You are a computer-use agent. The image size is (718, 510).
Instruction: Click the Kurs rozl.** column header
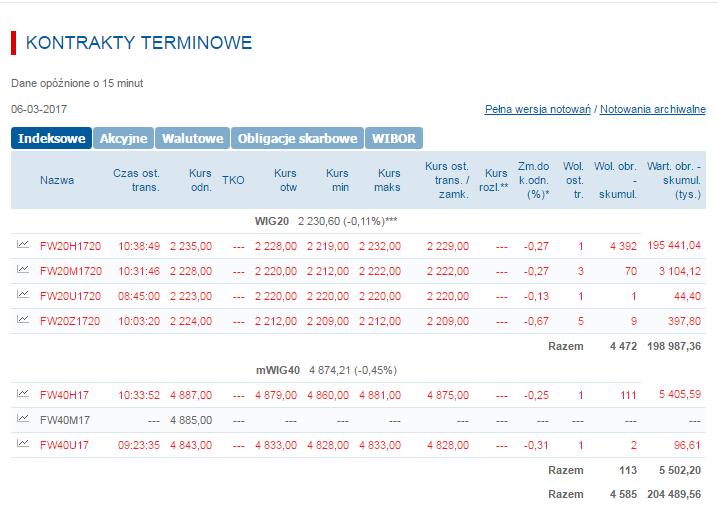(x=494, y=180)
